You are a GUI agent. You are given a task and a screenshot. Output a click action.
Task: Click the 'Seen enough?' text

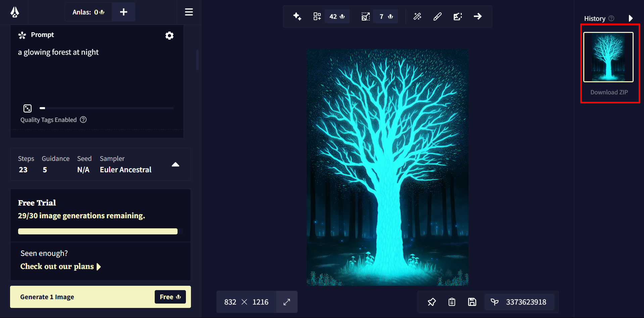tap(44, 253)
